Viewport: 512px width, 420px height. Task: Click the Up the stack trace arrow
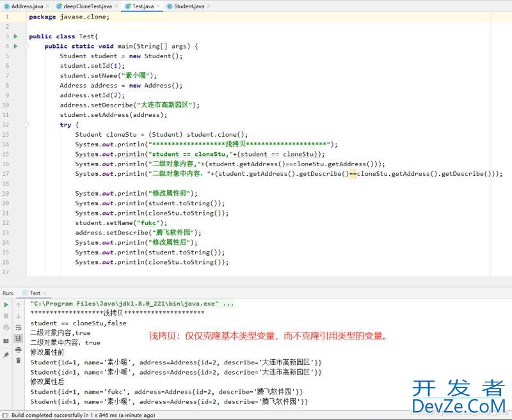19,305
